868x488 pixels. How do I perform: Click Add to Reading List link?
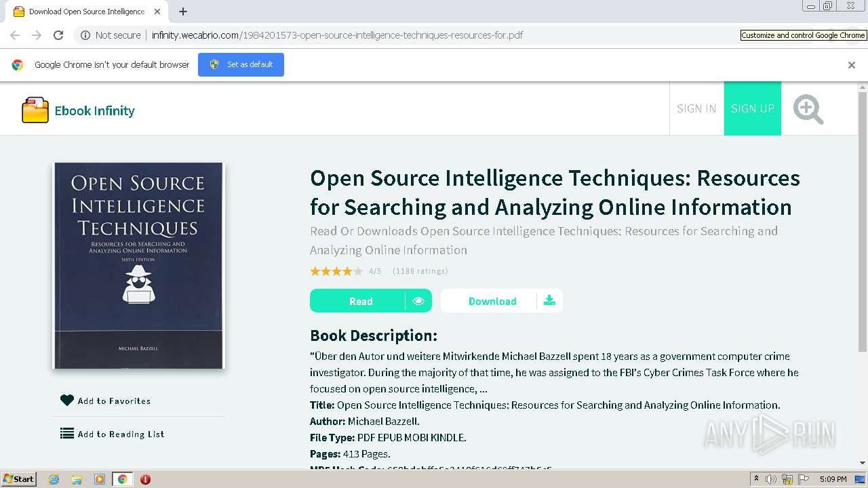121,434
